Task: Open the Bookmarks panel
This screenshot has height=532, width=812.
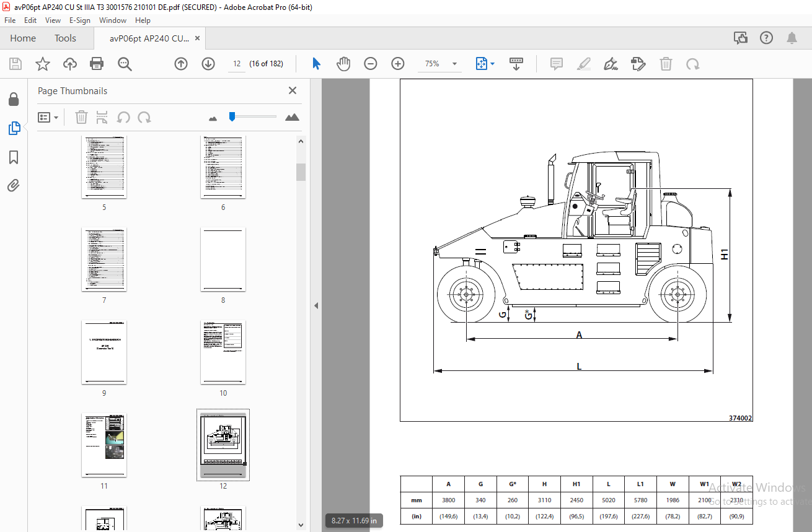Action: pyautogui.click(x=14, y=157)
